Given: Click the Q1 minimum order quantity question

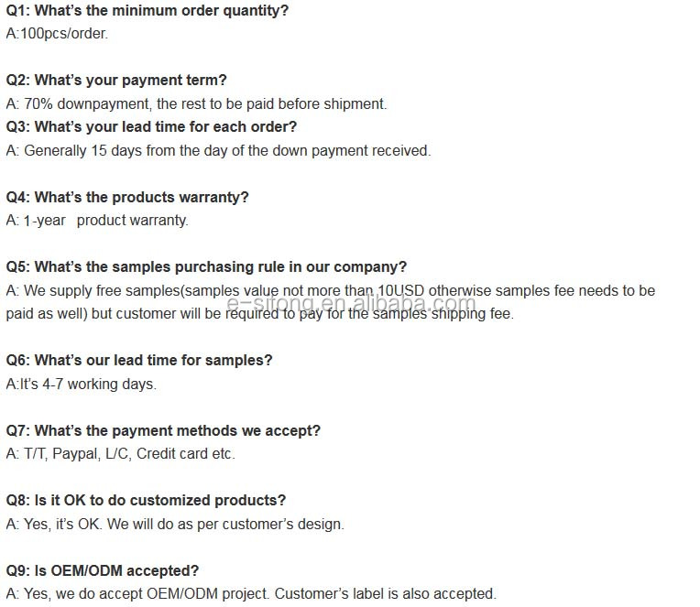Looking at the screenshot, I should tap(147, 11).
